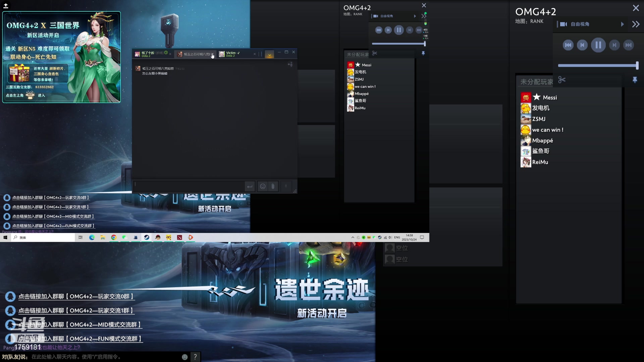The height and width of the screenshot is (362, 644).
Task: Click the send message arrow button
Action: click(x=250, y=186)
